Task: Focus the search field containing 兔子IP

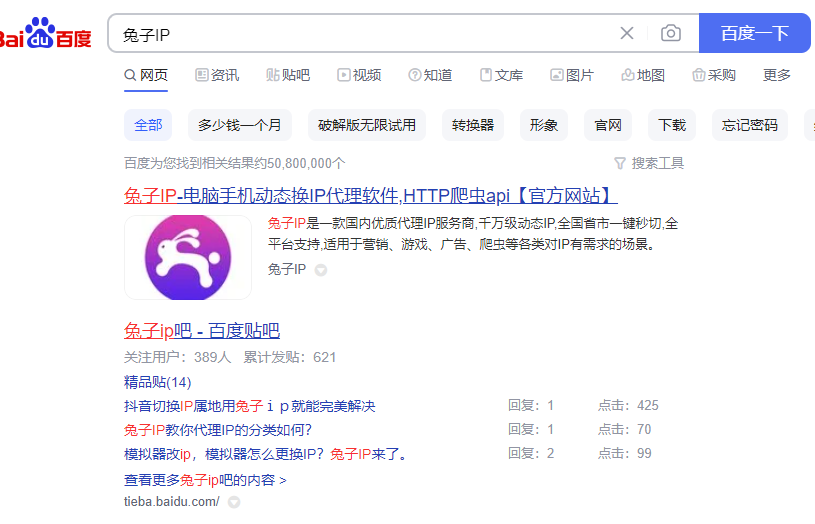Action: click(364, 34)
